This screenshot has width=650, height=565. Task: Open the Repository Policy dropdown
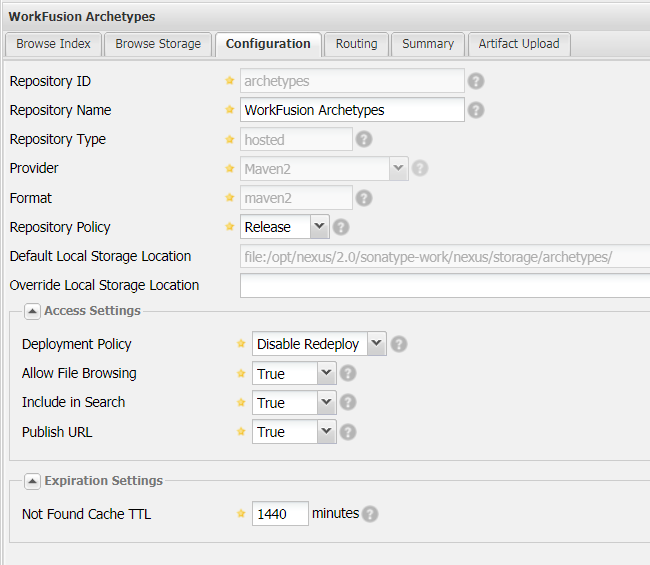click(319, 226)
